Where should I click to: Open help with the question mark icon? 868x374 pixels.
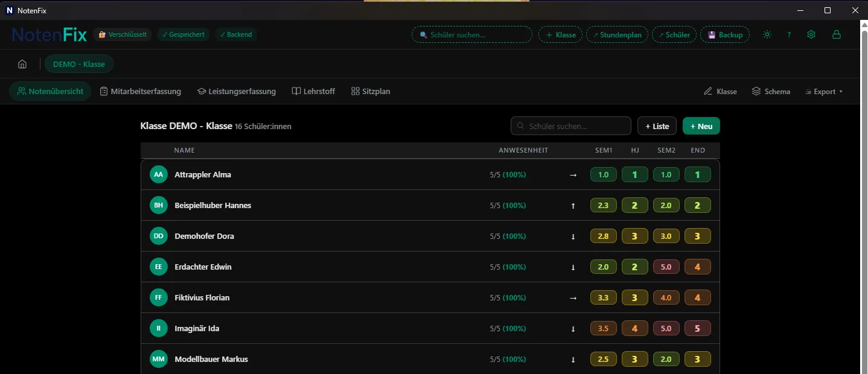[789, 34]
